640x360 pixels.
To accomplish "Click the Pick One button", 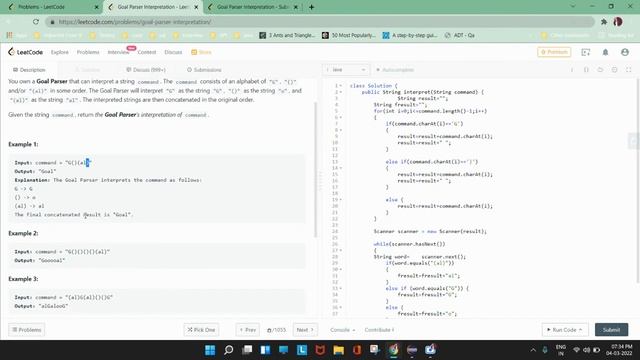I will pos(201,330).
